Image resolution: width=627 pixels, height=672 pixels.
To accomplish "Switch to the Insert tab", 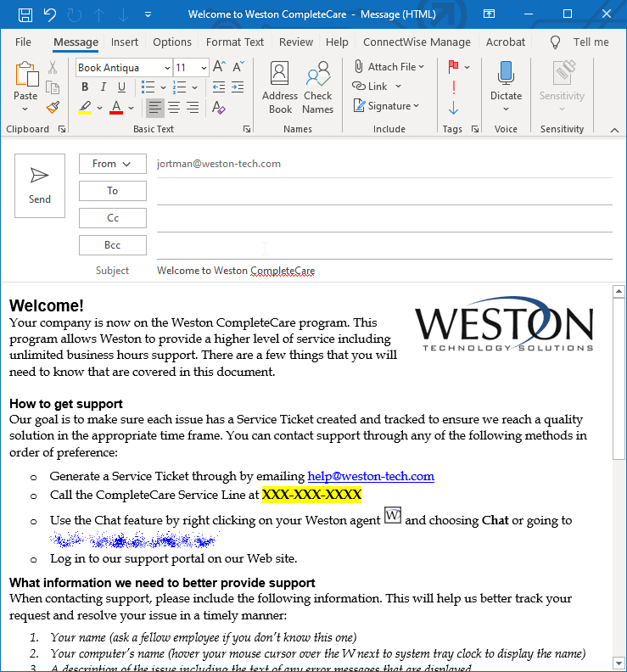I will point(124,42).
